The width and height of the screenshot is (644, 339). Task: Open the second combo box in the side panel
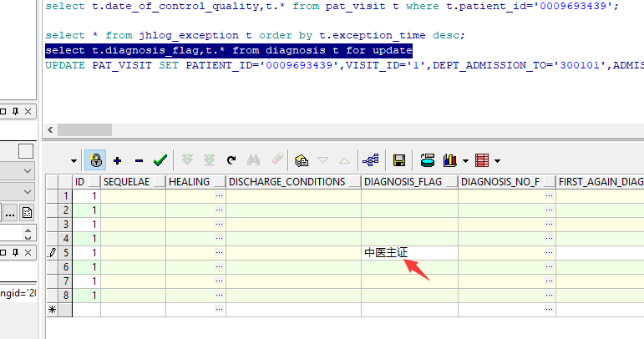17,191
